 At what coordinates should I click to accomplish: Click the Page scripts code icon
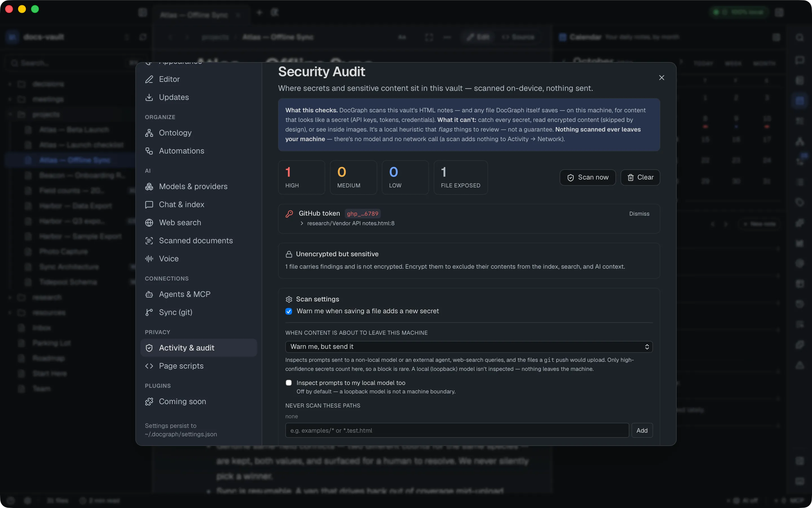tap(149, 366)
